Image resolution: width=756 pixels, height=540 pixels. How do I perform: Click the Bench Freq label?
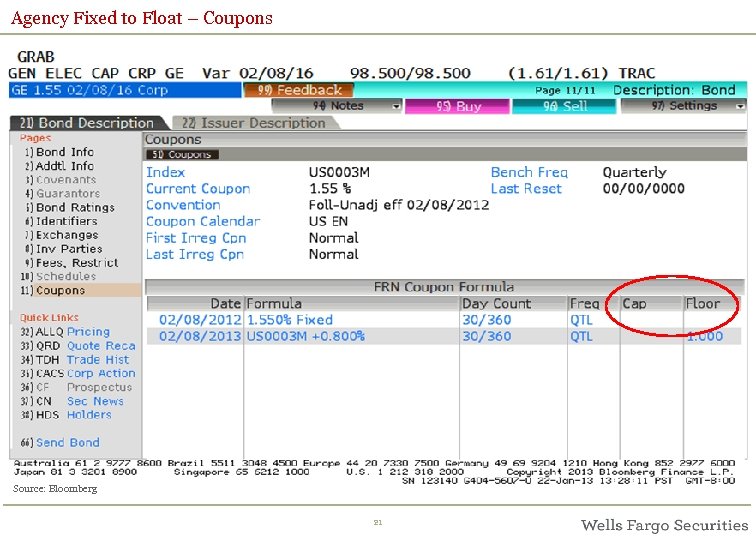529,173
